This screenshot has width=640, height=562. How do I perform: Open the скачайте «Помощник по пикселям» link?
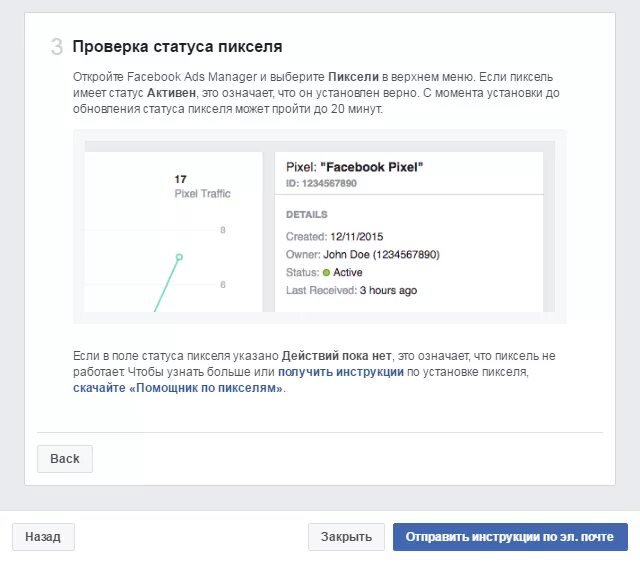coord(178,388)
